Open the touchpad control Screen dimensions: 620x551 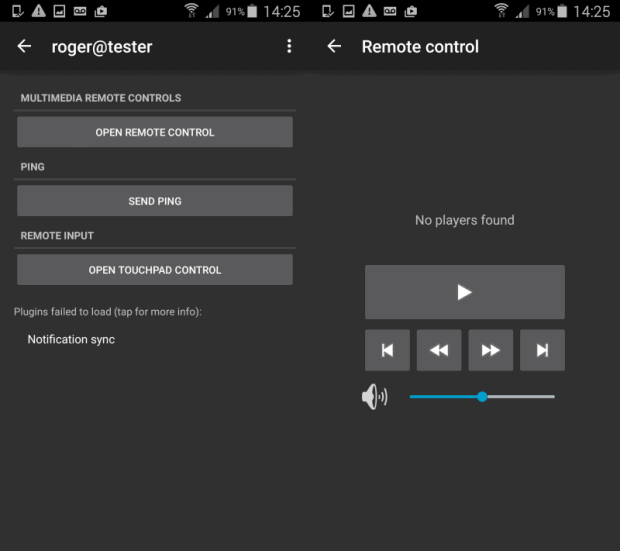tap(155, 270)
